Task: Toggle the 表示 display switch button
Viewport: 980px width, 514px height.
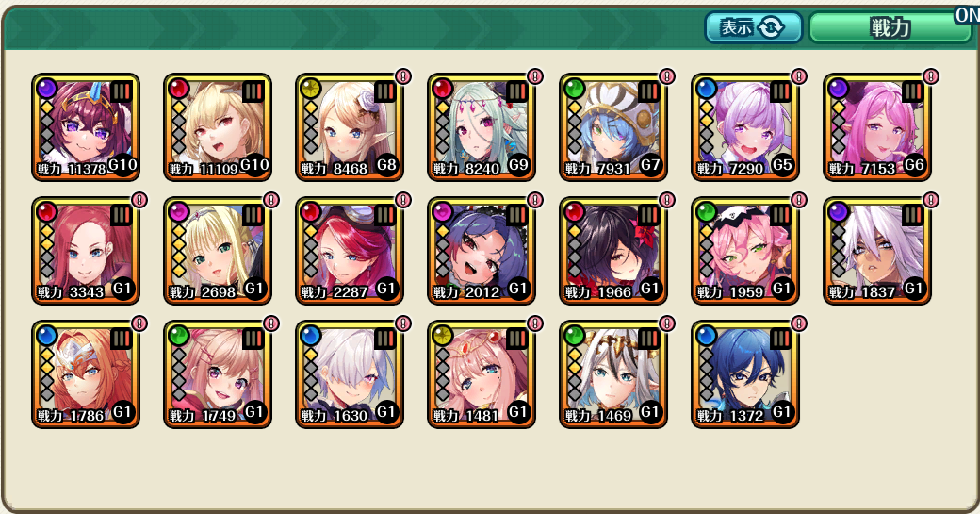Action: pos(753,27)
